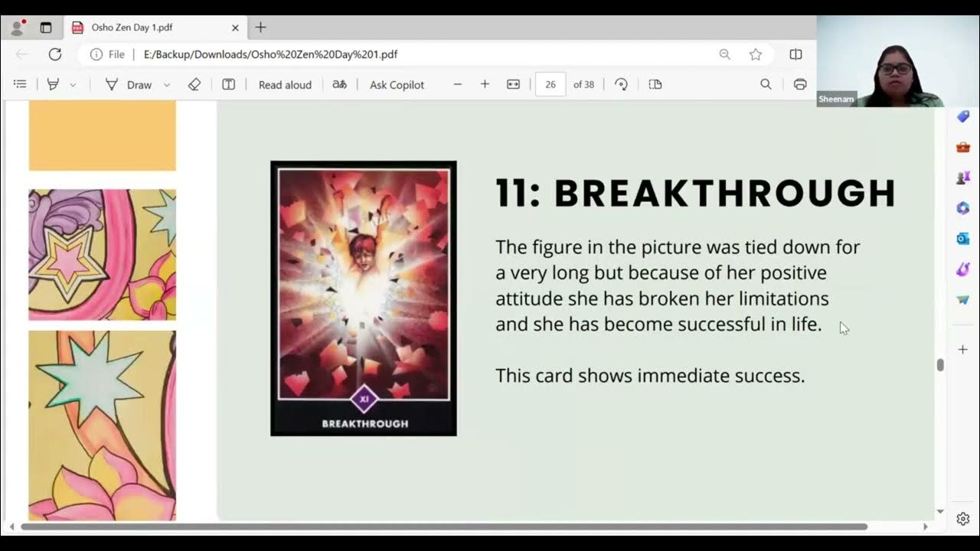Open the purple sidebar app icon
This screenshot has height=551, width=980.
pyautogui.click(x=963, y=269)
